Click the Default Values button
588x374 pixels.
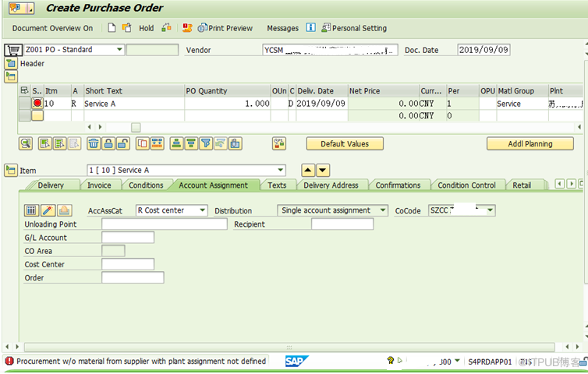(x=344, y=143)
